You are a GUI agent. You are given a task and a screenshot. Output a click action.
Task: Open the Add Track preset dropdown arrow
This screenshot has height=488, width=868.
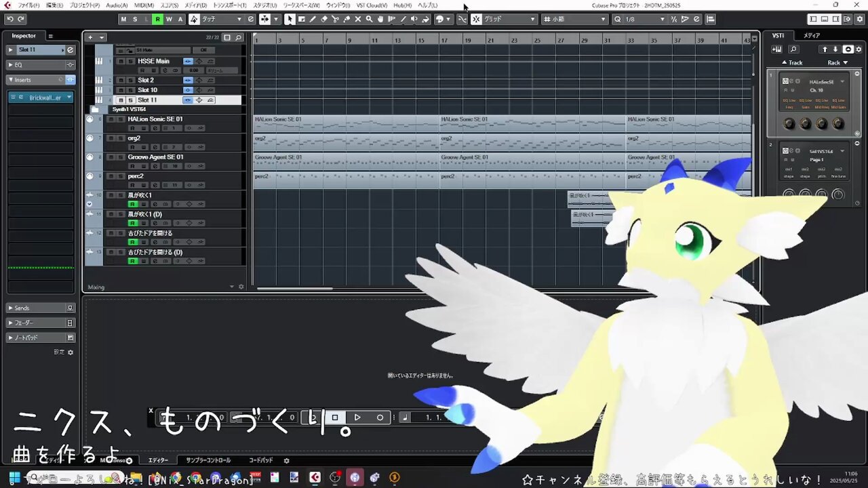click(x=102, y=37)
